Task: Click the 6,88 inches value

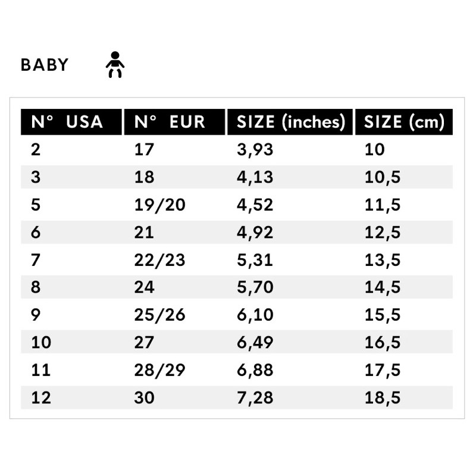Action: pyautogui.click(x=255, y=370)
